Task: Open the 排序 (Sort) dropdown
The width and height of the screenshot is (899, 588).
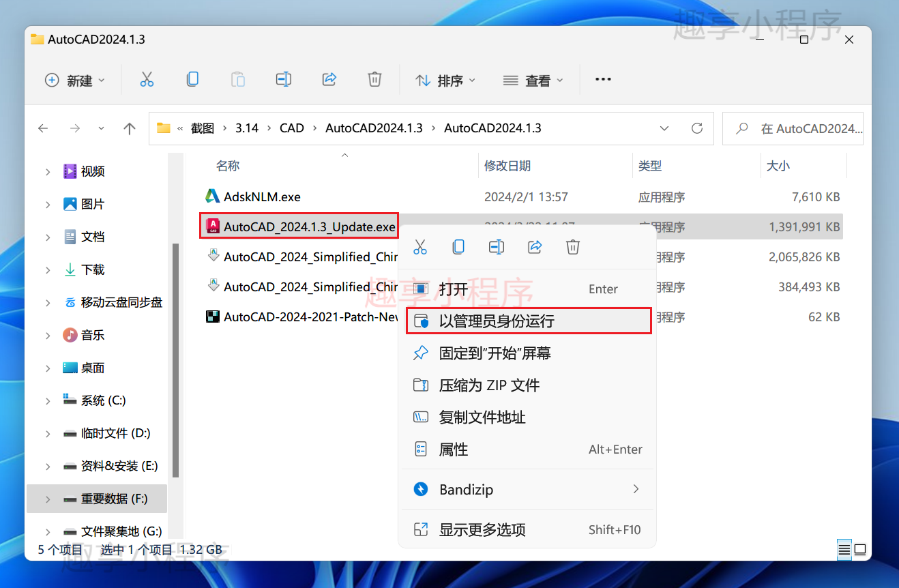Action: [x=445, y=80]
